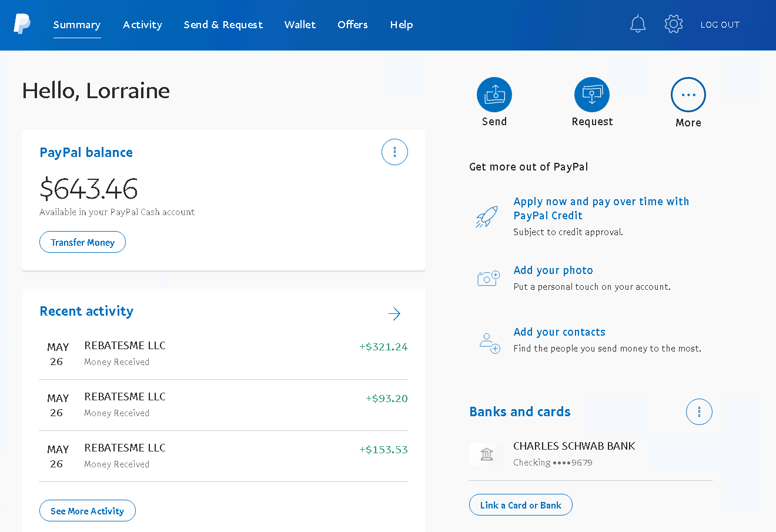
Task: Click the Send label under icon
Action: coord(494,122)
